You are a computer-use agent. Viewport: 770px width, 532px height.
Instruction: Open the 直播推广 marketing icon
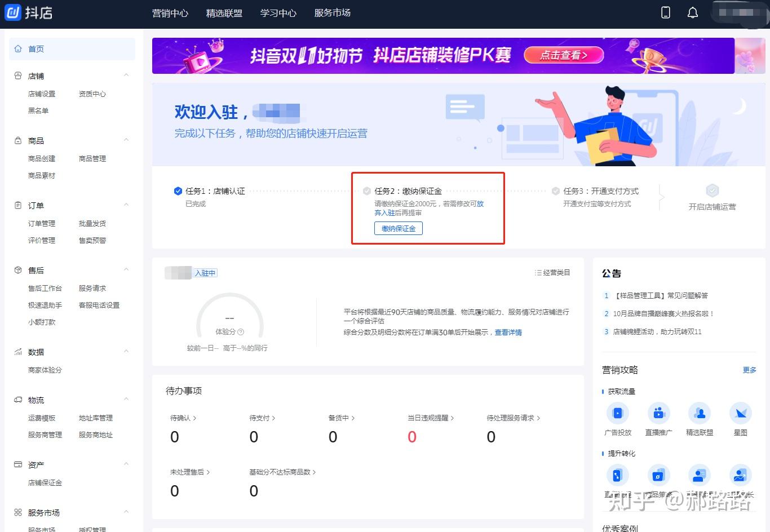(x=659, y=413)
